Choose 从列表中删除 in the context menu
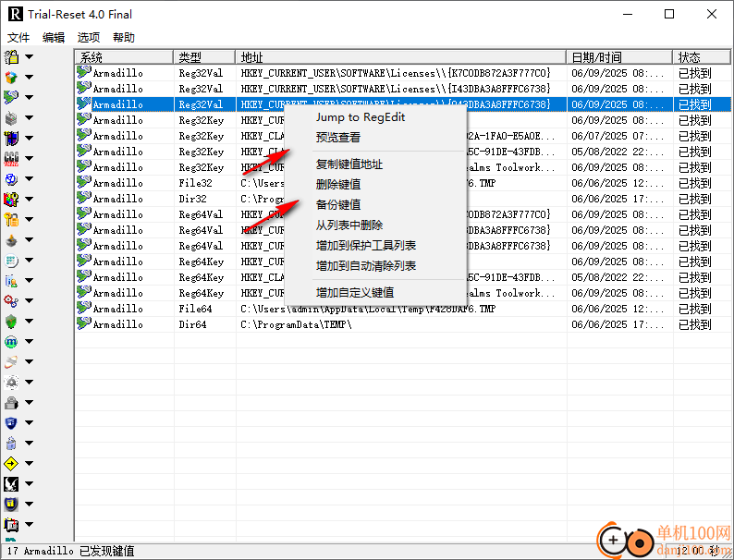The image size is (734, 560). pyautogui.click(x=349, y=225)
